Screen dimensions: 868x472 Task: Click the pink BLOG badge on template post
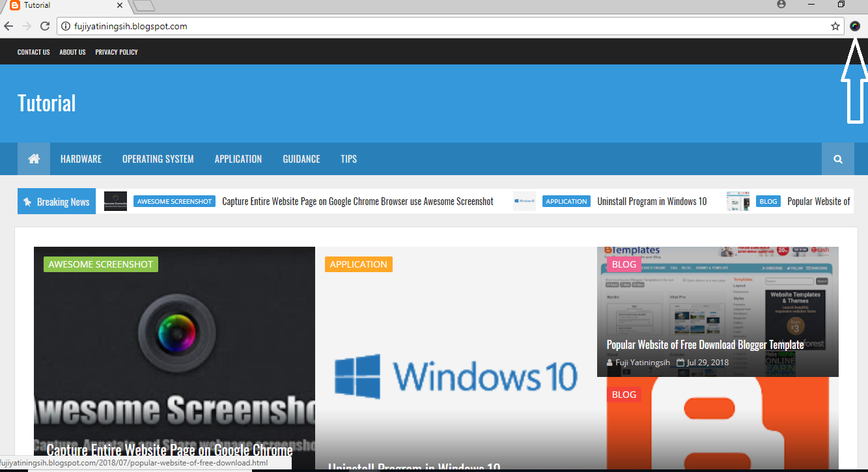[x=624, y=264]
